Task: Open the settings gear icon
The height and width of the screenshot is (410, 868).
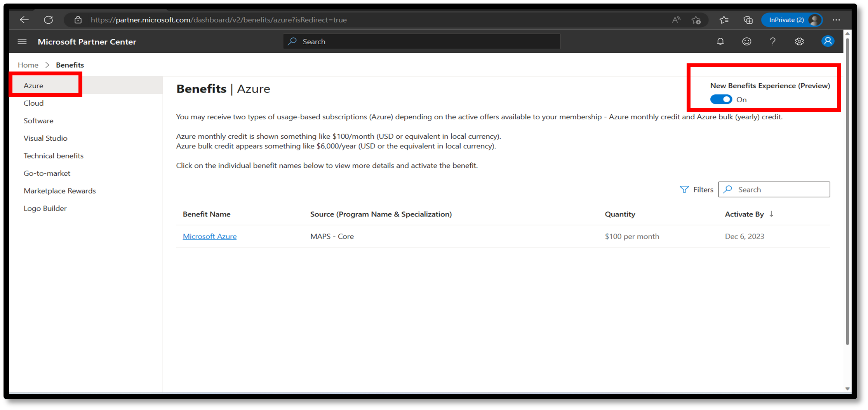Action: point(799,42)
